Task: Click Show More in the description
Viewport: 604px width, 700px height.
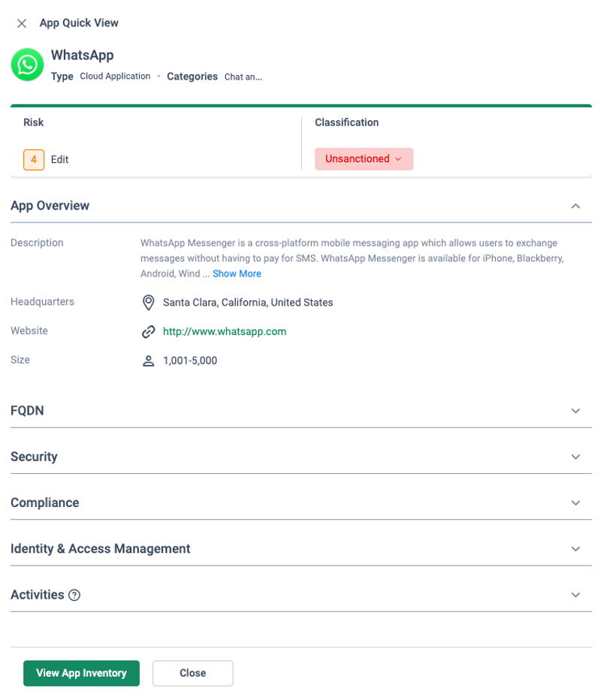Action: (x=237, y=273)
